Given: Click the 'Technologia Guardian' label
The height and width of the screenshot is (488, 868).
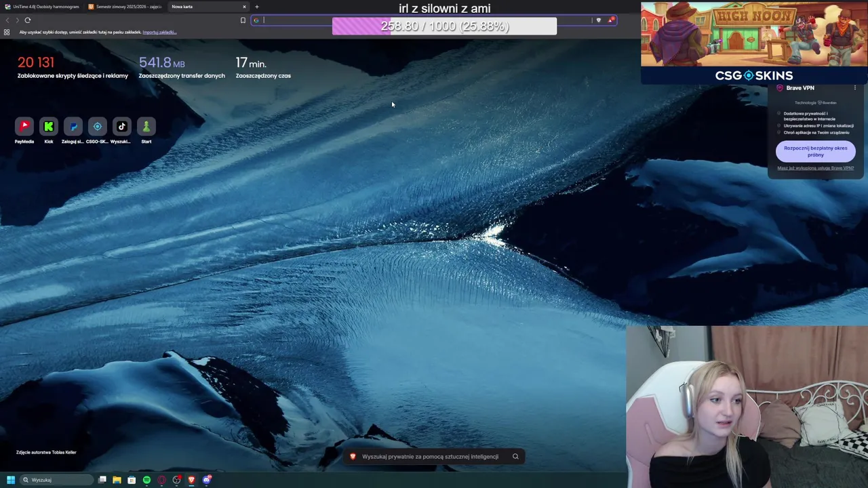Looking at the screenshot, I should 816,103.
